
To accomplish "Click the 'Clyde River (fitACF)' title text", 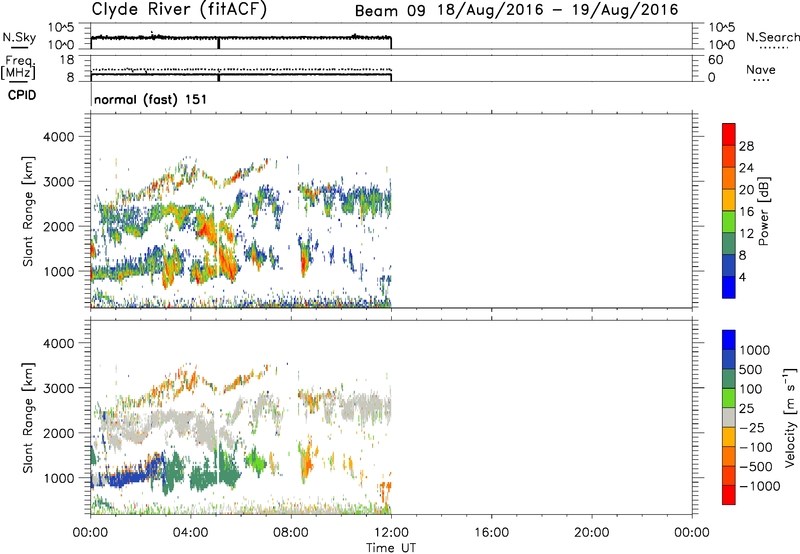I will [179, 9].
